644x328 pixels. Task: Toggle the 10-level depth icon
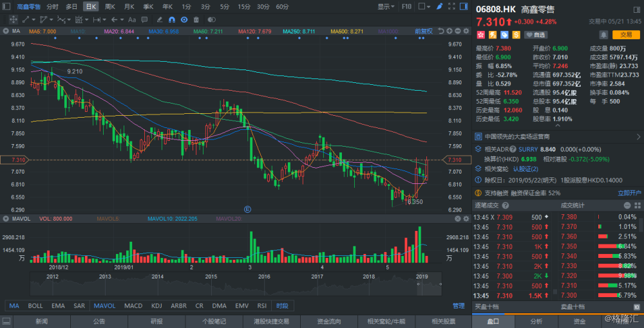tap(637, 307)
